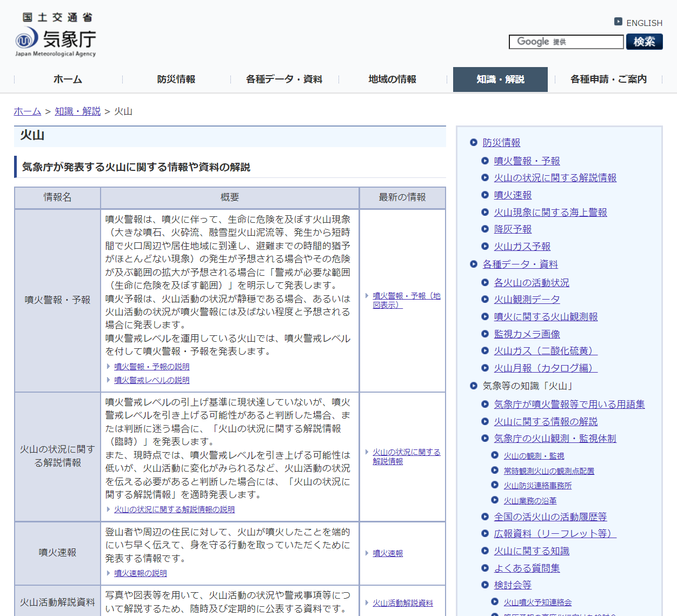Open the sidebar 火山ガス予報 link

(522, 247)
